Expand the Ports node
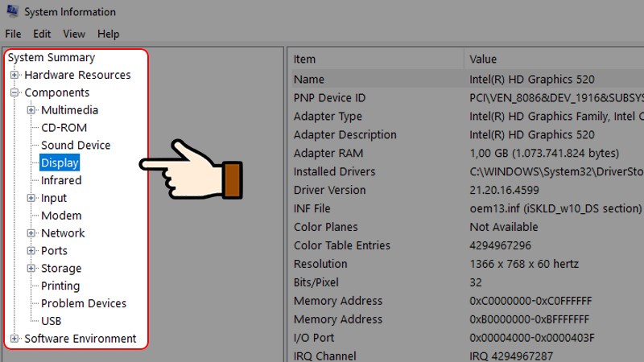644x362 pixels. [31, 250]
